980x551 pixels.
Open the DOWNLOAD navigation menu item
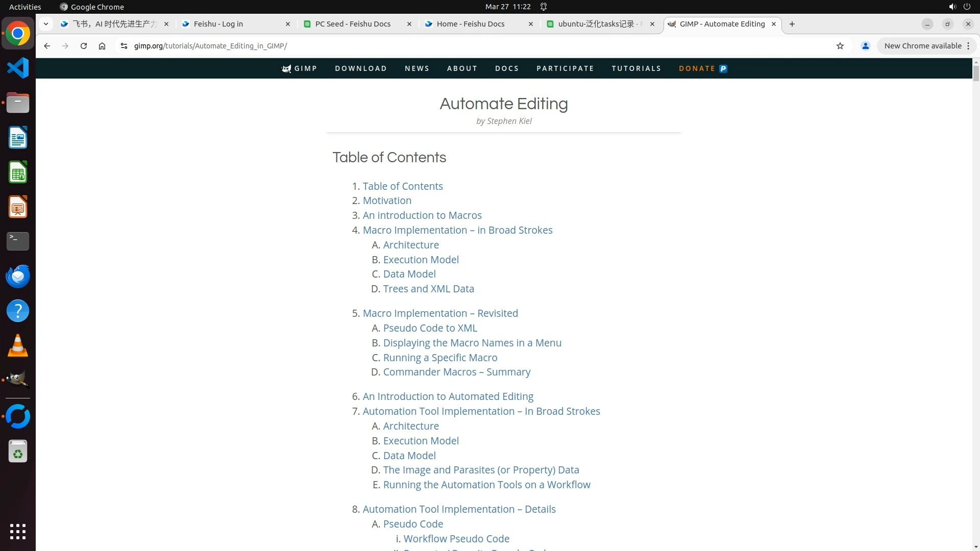pyautogui.click(x=361, y=68)
